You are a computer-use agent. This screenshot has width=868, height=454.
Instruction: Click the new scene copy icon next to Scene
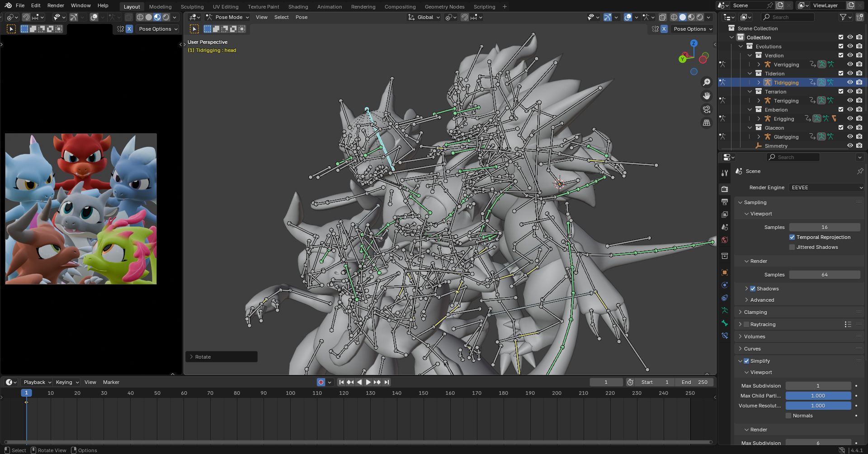pos(780,5)
